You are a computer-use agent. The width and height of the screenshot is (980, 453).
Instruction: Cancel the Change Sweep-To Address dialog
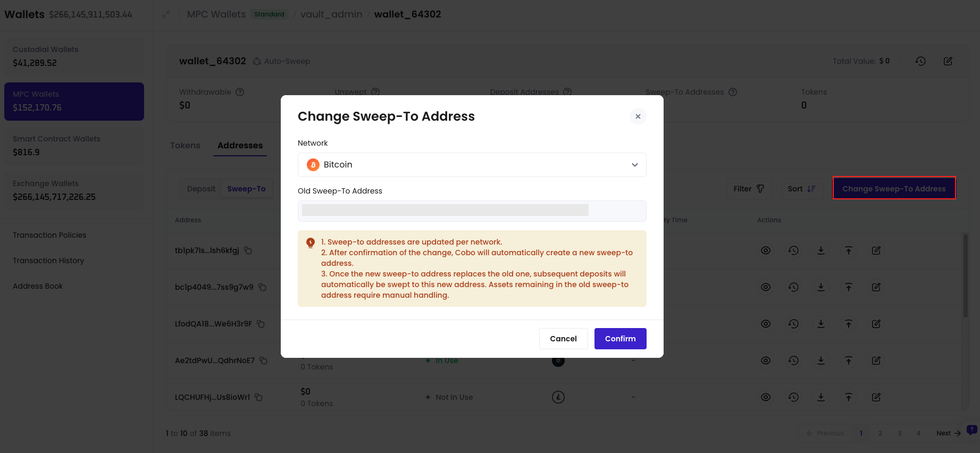coord(563,339)
